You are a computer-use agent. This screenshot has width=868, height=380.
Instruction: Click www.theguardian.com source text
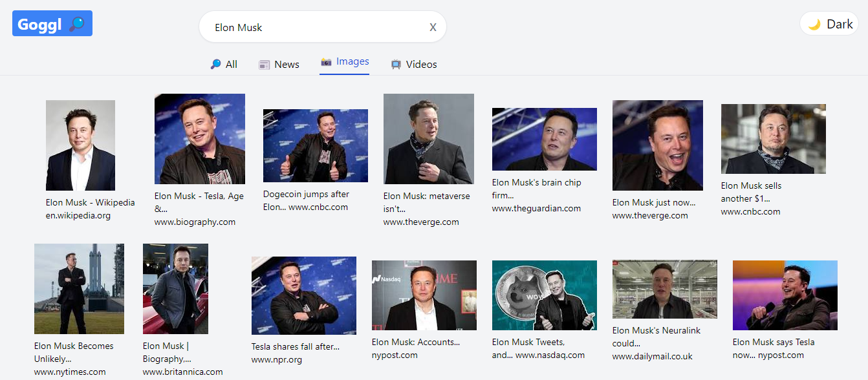pyautogui.click(x=536, y=209)
